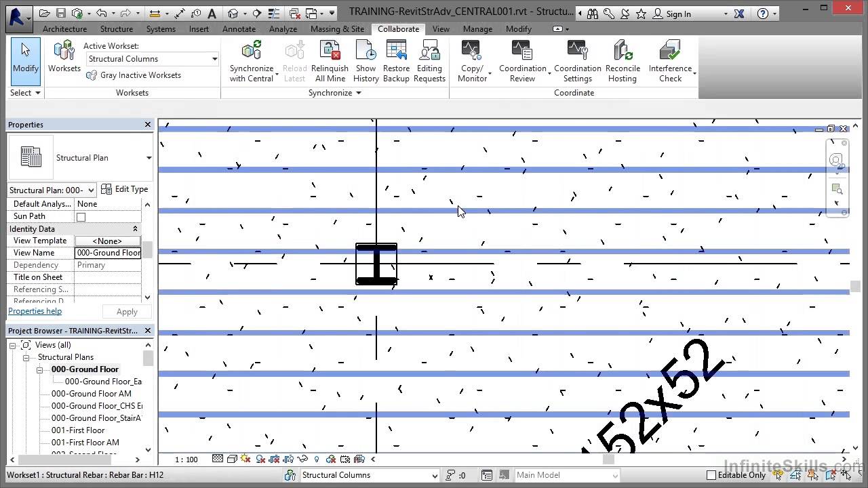This screenshot has height=488, width=868.
Task: Toggle the Sun Path checkbox
Action: 81,217
